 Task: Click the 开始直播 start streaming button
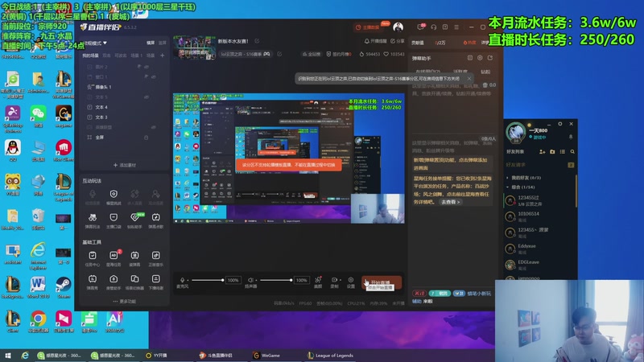pyautogui.click(x=381, y=282)
